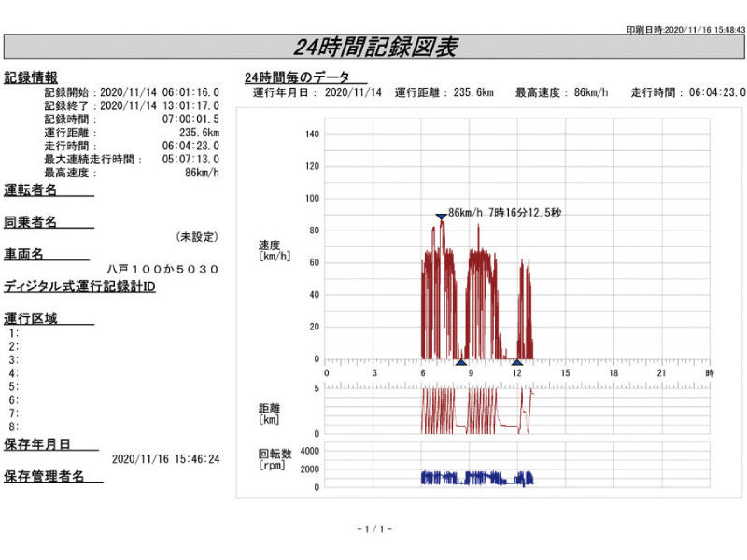Click the peak label 86km/h 7時16分12.5秒
The image size is (747, 560).
[504, 213]
